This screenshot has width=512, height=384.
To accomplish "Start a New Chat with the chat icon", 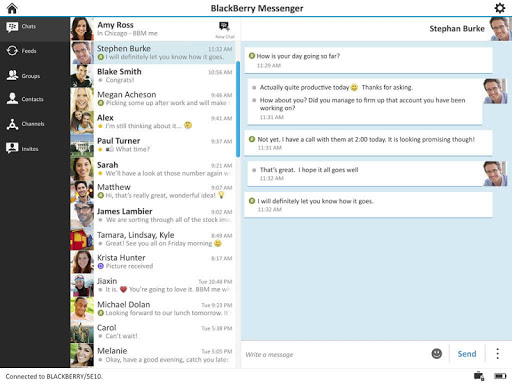I will (224, 29).
